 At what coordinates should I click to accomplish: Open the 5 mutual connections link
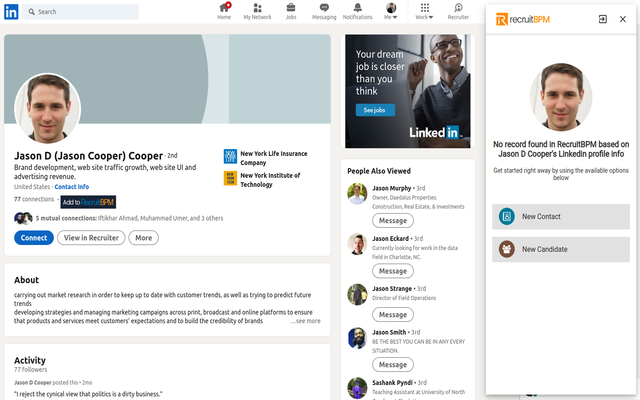coord(129,218)
